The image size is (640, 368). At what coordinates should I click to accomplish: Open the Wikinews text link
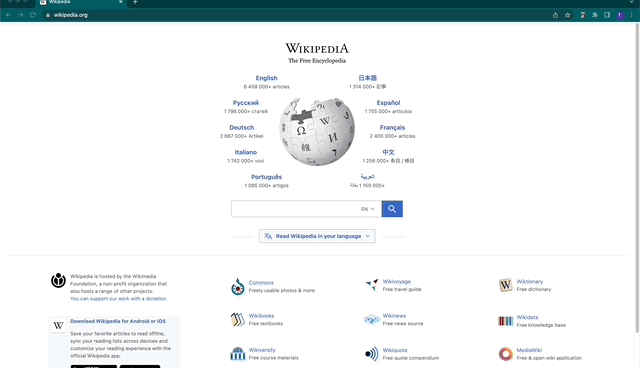394,316
